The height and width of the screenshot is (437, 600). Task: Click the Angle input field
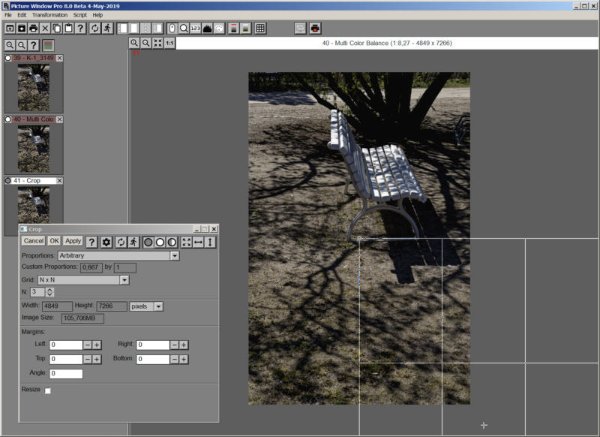pyautogui.click(x=66, y=373)
